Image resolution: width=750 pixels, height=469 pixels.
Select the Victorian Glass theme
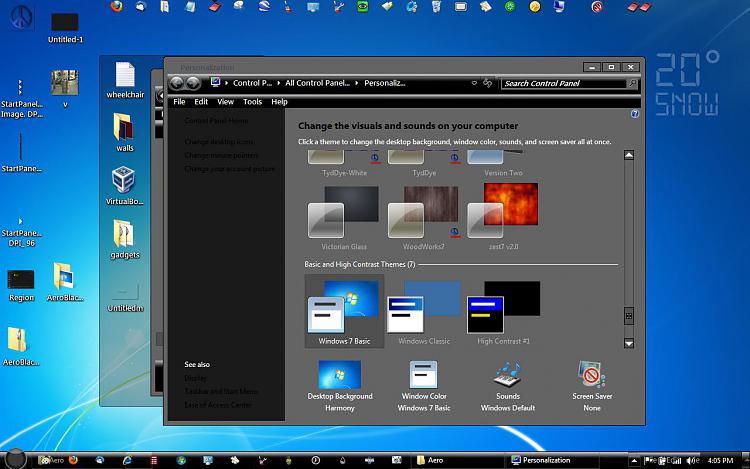[x=344, y=218]
